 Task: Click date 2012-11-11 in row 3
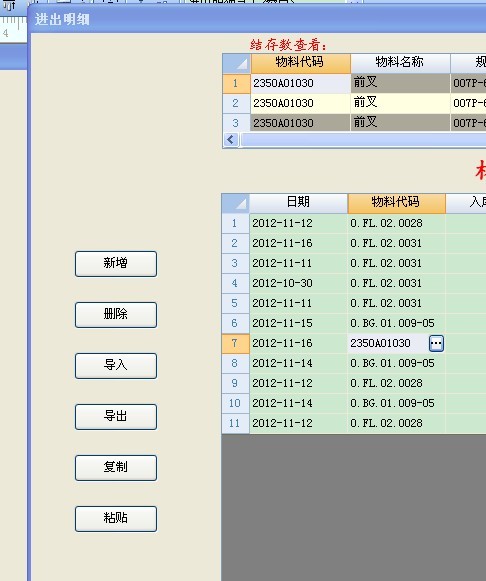[x=299, y=263]
